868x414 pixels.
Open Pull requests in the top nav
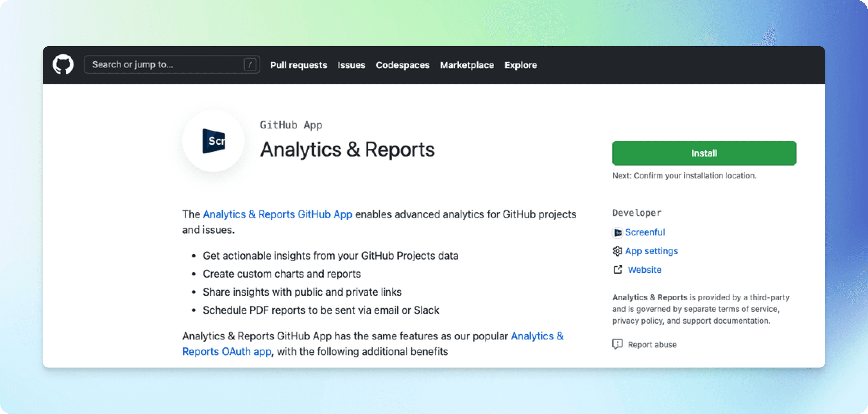[299, 65]
